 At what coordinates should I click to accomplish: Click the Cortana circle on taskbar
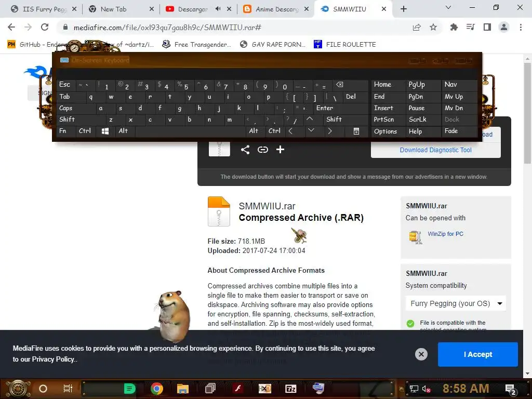pos(43,389)
